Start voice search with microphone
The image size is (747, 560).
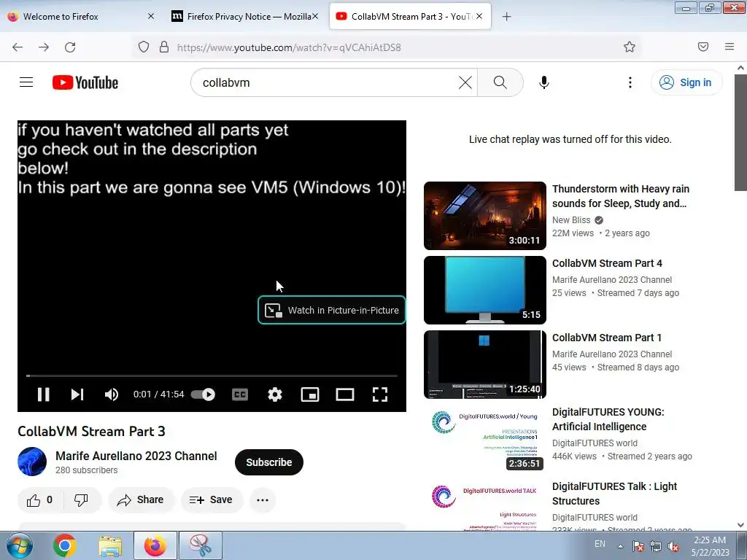544,82
